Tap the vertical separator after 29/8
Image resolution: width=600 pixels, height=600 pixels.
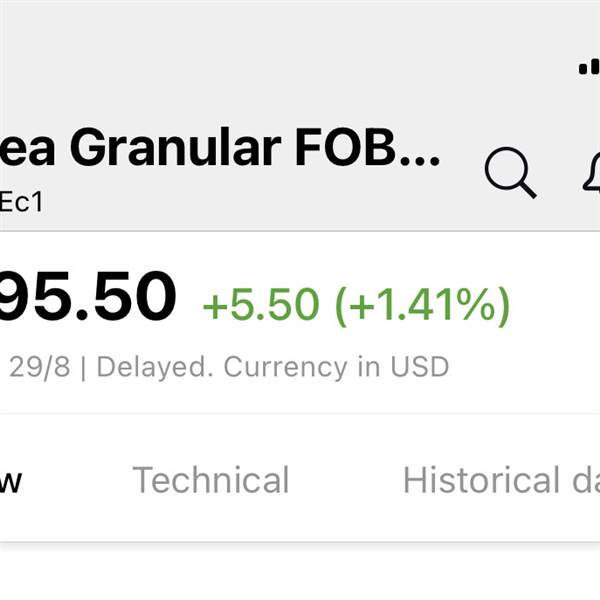pos(83,368)
